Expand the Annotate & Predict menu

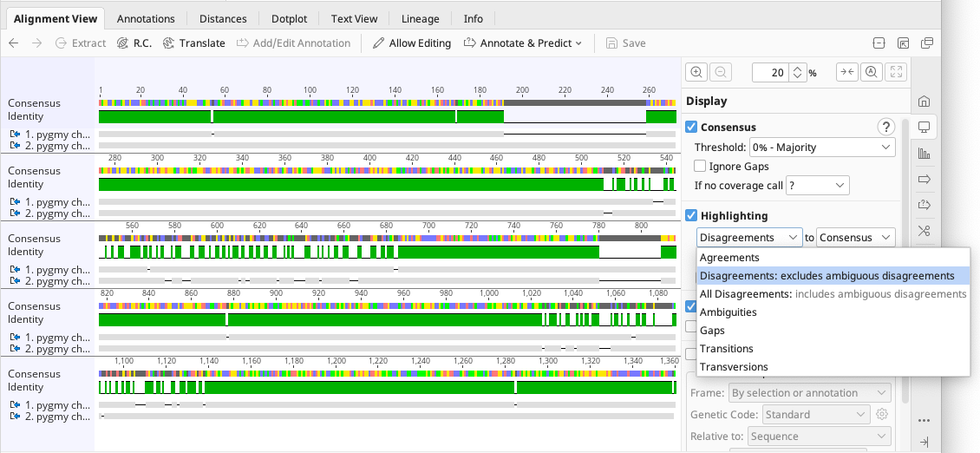[523, 43]
